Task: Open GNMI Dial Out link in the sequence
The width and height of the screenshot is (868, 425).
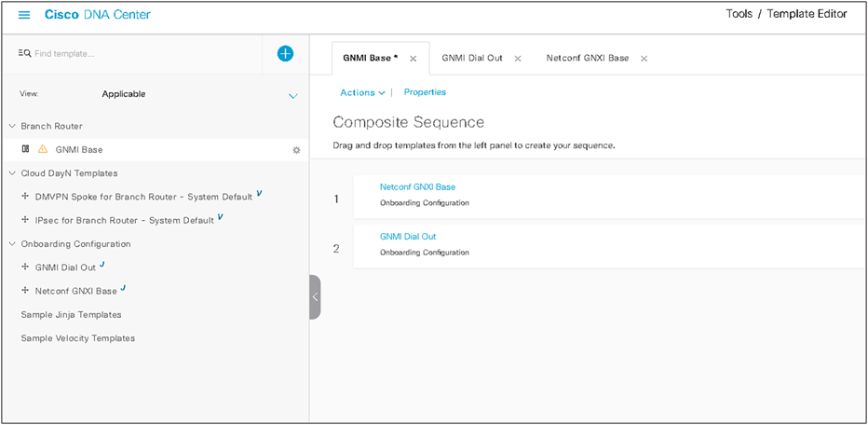Action: [x=408, y=236]
